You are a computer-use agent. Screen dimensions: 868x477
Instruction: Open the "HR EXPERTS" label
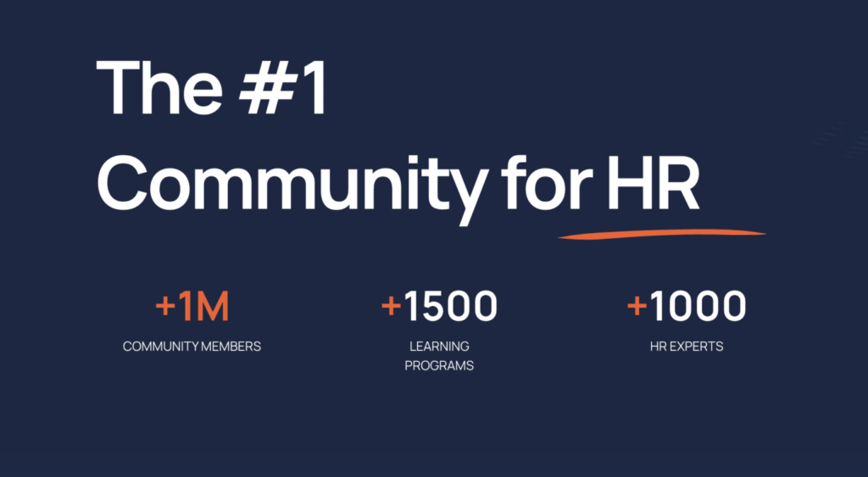coord(686,347)
